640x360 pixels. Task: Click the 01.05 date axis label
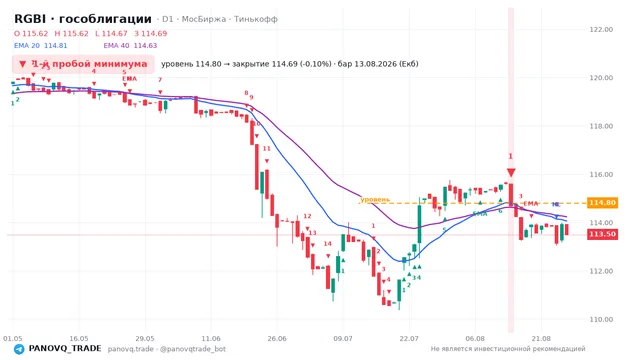pos(13,338)
